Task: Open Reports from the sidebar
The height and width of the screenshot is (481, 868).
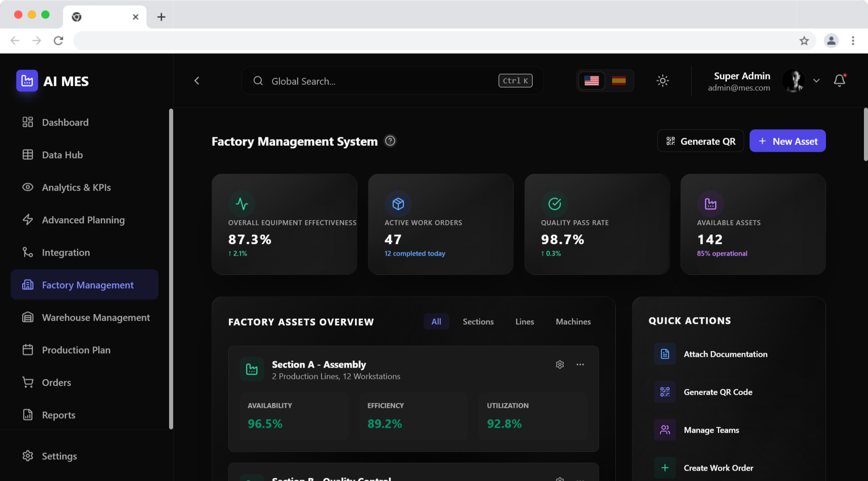Action: [84, 415]
